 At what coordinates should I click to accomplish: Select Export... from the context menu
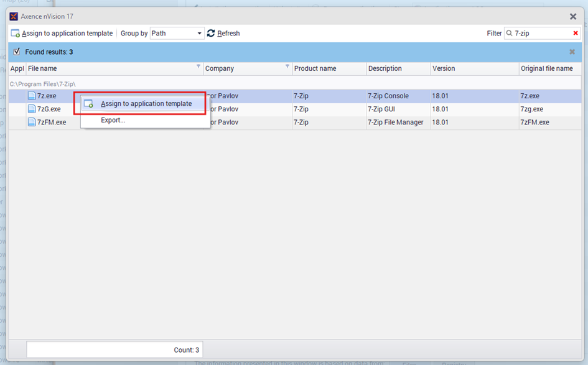pyautogui.click(x=113, y=120)
